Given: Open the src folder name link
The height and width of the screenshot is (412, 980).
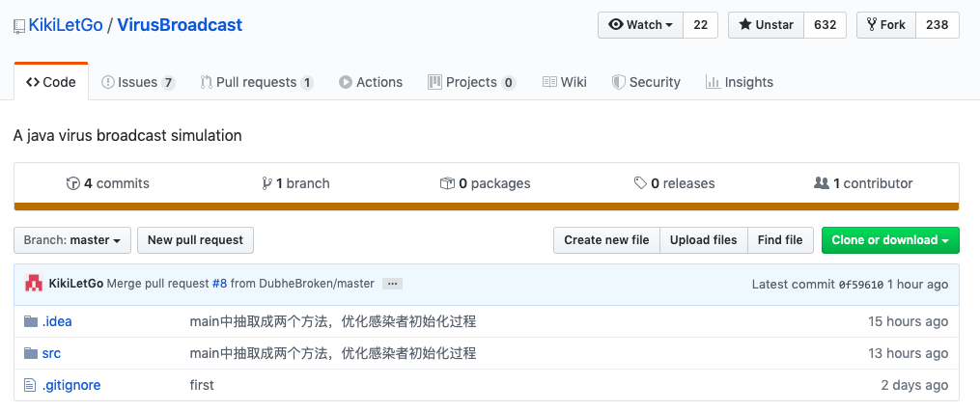Looking at the screenshot, I should [51, 353].
